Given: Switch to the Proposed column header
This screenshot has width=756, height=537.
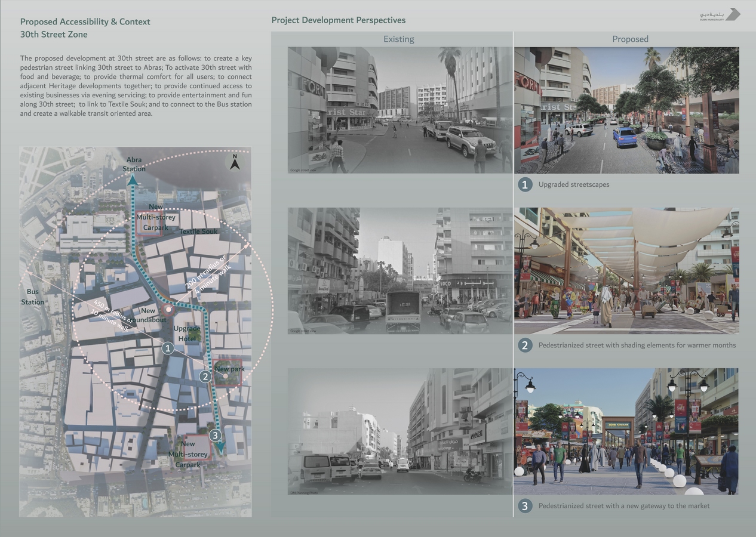Looking at the screenshot, I should (x=630, y=39).
